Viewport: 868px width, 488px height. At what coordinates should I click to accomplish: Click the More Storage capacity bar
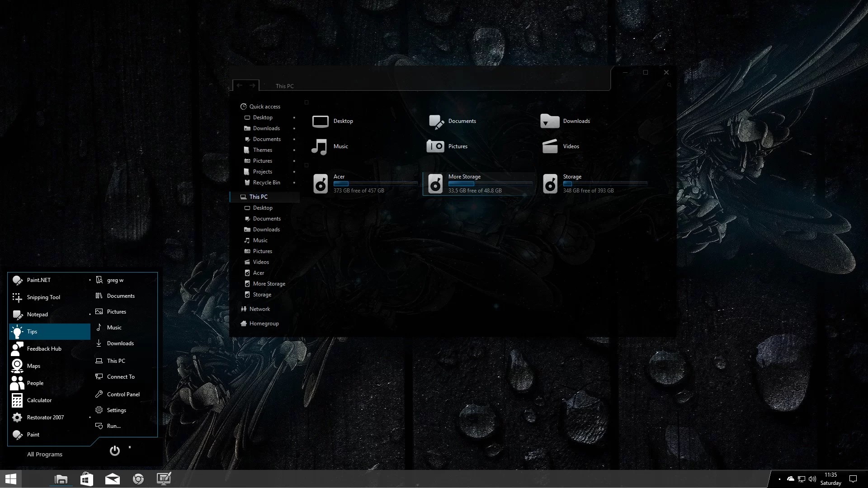click(490, 183)
